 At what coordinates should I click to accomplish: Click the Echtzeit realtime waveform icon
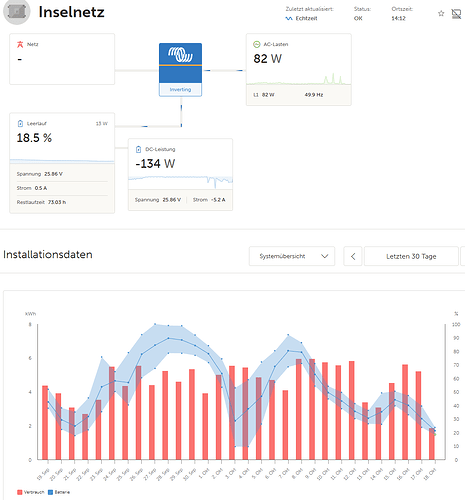point(289,18)
